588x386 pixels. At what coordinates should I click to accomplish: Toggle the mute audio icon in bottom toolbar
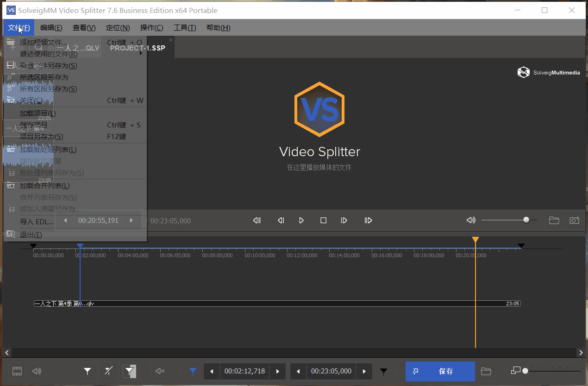coord(160,371)
